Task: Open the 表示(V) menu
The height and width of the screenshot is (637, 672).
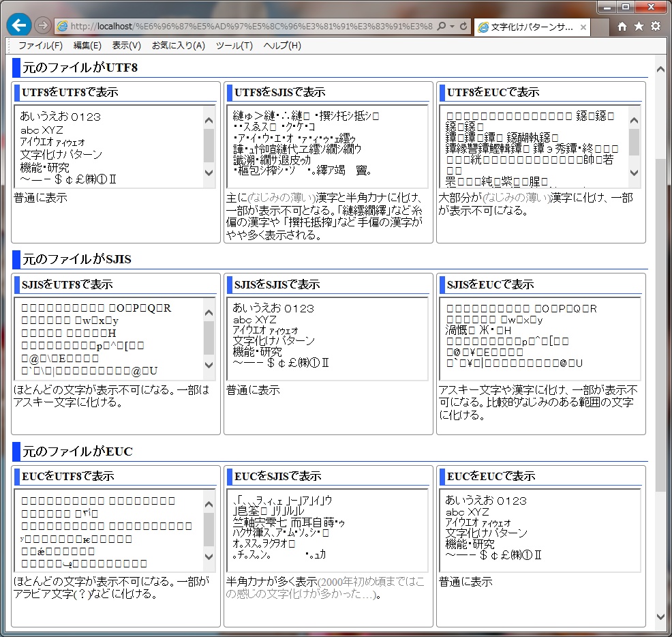Action: (x=126, y=46)
